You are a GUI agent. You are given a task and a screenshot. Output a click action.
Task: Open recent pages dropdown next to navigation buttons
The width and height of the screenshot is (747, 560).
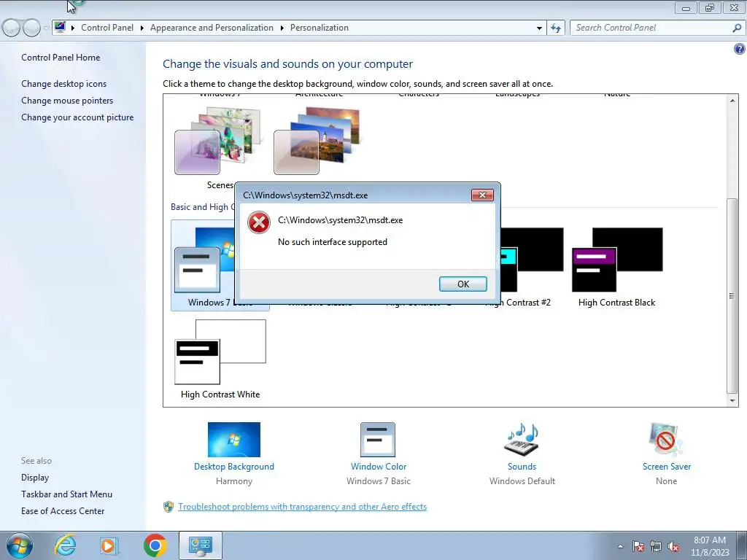pyautogui.click(x=46, y=28)
